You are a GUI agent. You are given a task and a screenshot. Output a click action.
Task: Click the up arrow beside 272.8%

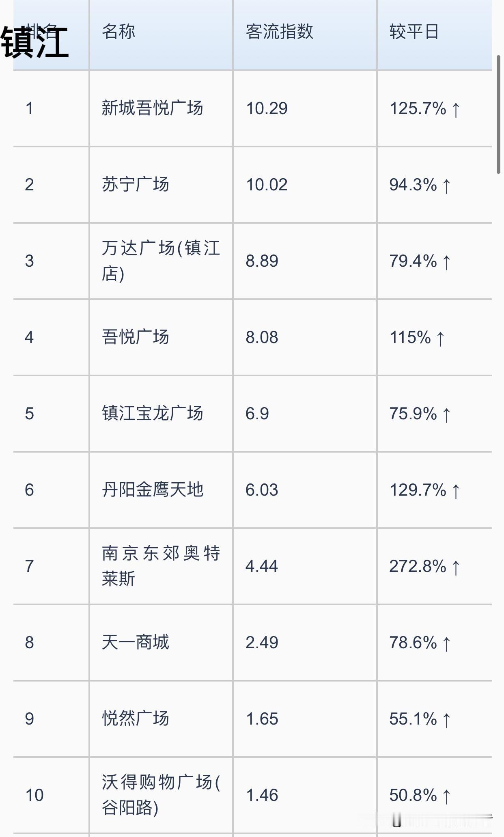(x=456, y=567)
